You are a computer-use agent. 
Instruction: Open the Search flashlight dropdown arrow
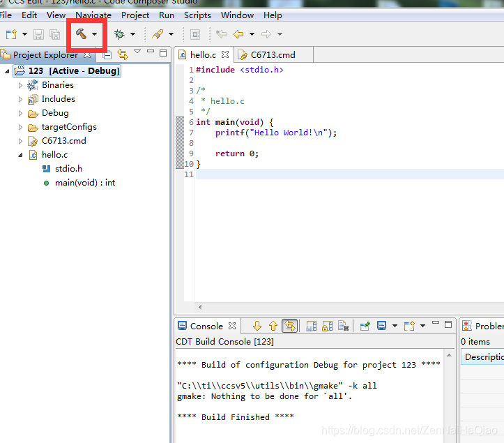(171, 34)
